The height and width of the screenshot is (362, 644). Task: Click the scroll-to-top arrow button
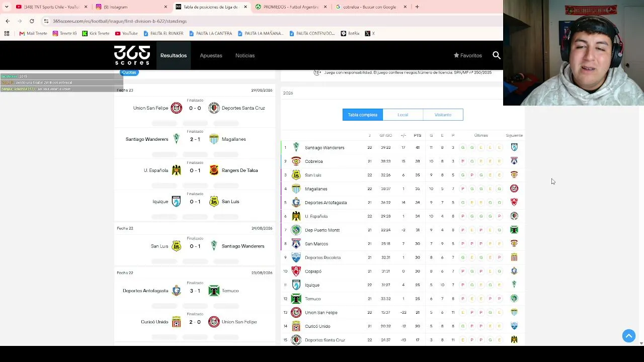(629, 336)
